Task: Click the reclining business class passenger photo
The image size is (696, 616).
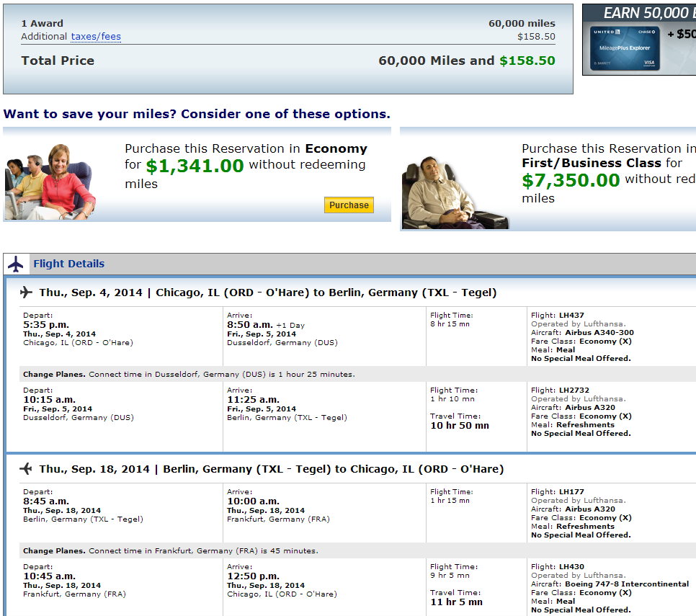Action: tap(455, 192)
